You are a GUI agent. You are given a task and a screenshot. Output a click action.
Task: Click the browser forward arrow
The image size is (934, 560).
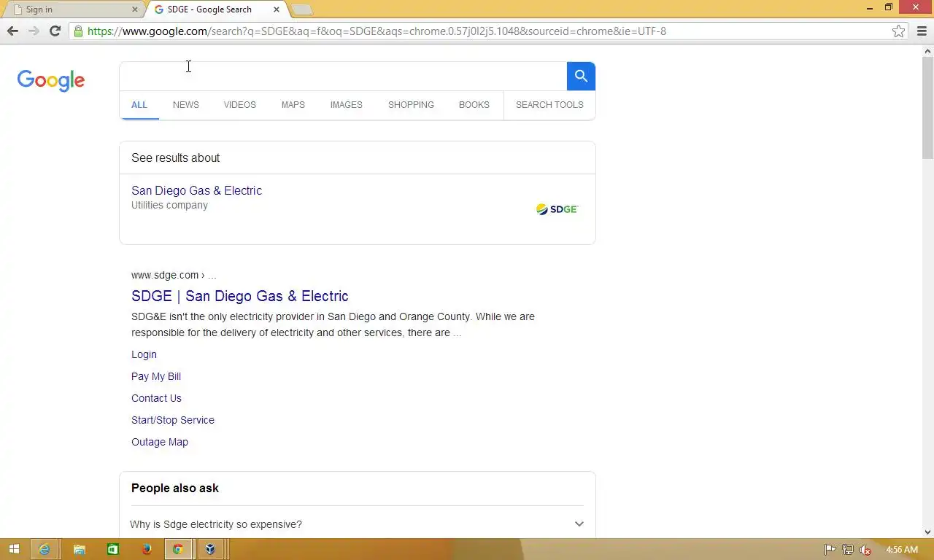point(34,31)
